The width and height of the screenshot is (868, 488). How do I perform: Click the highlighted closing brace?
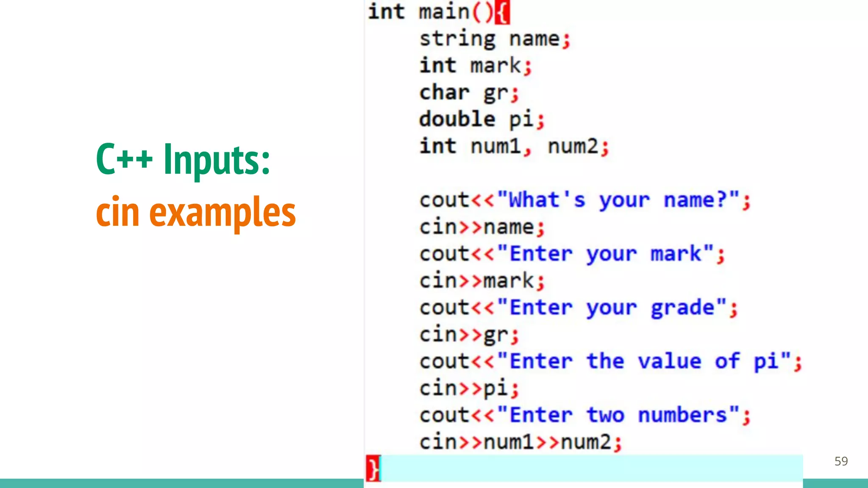pos(373,469)
